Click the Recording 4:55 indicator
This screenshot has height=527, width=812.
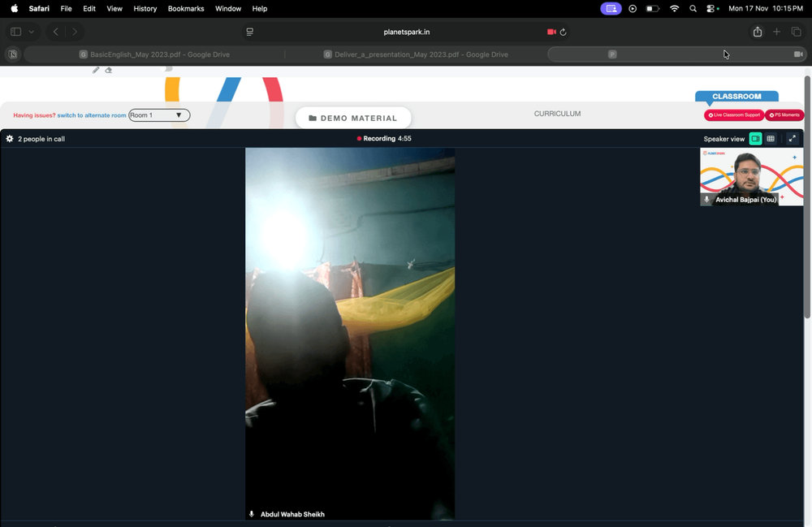384,138
